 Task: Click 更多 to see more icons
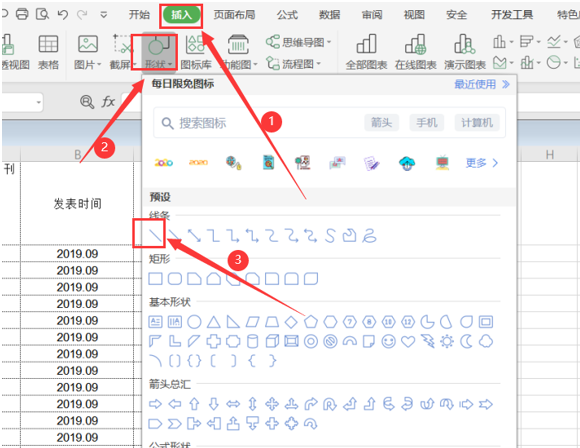click(x=482, y=163)
